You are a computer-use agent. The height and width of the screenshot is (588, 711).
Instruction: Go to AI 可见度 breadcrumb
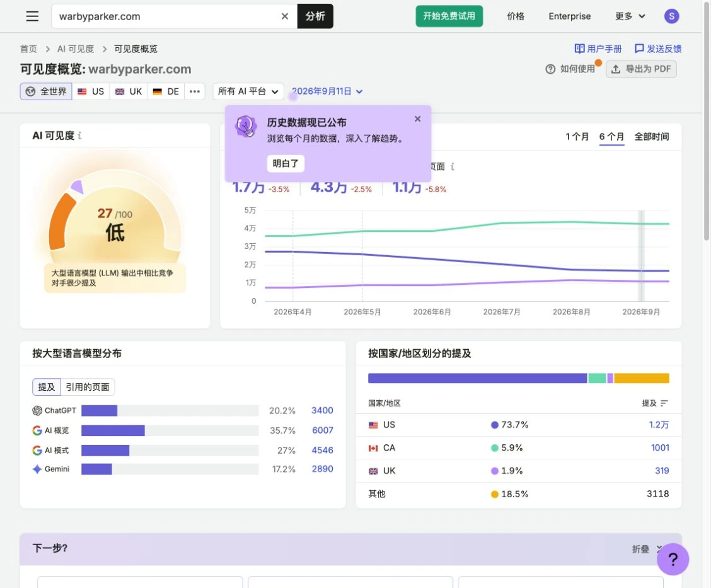click(75, 49)
